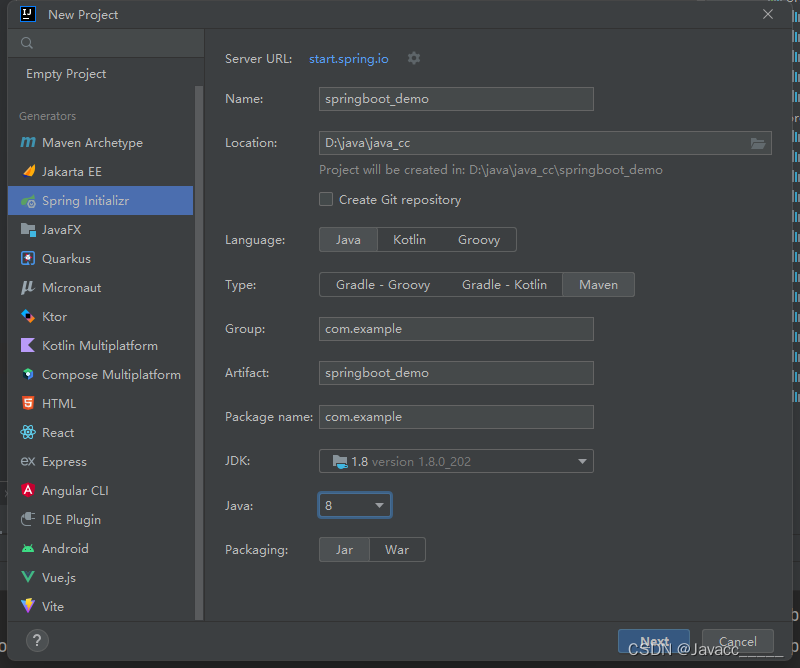Viewport: 800px width, 668px height.
Task: Set packaging to Jar
Action: 344,550
